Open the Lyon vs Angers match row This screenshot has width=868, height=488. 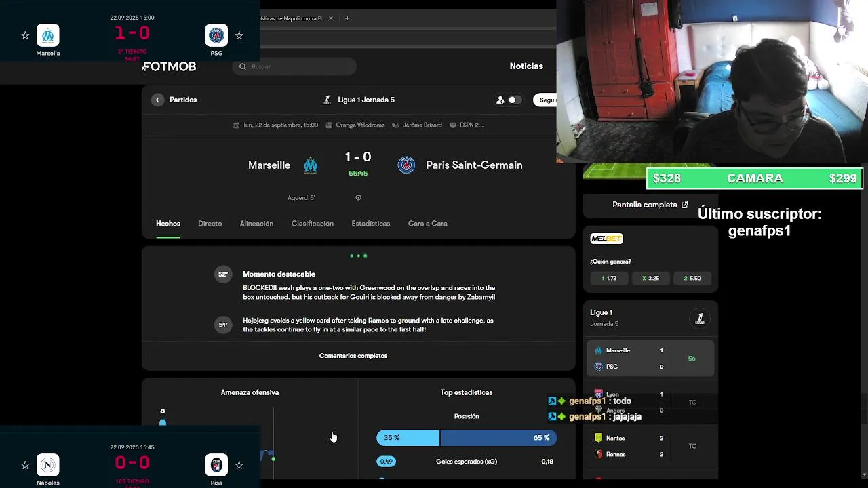coord(650,402)
